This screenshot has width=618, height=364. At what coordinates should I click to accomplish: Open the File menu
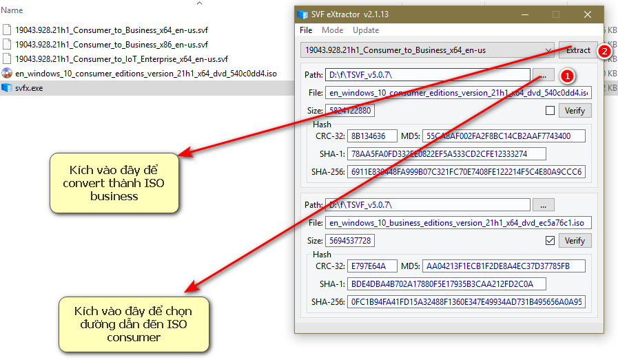click(306, 30)
